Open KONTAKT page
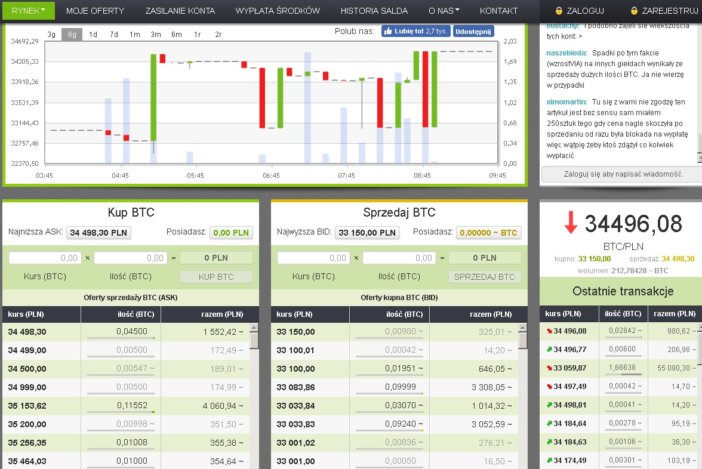 (x=498, y=11)
